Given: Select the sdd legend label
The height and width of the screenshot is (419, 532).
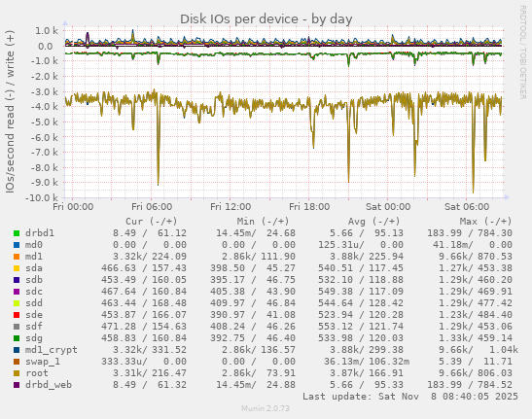Looking at the screenshot, I should tap(34, 303).
